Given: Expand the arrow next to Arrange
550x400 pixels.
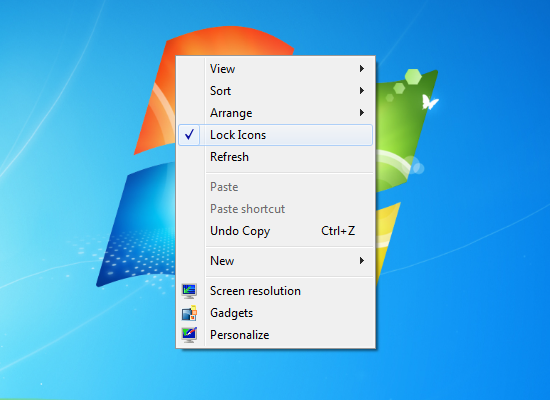Looking at the screenshot, I should pyautogui.click(x=362, y=113).
